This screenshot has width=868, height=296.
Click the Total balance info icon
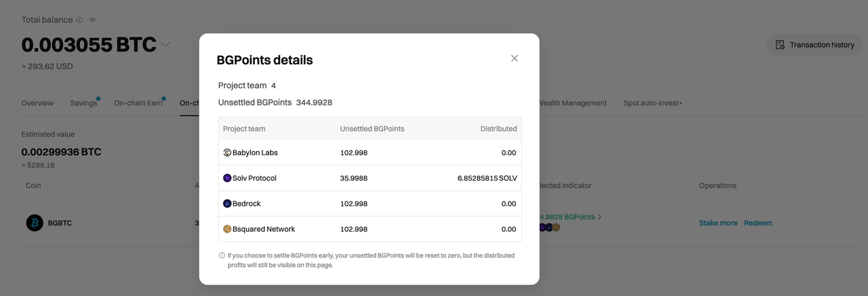[79, 20]
